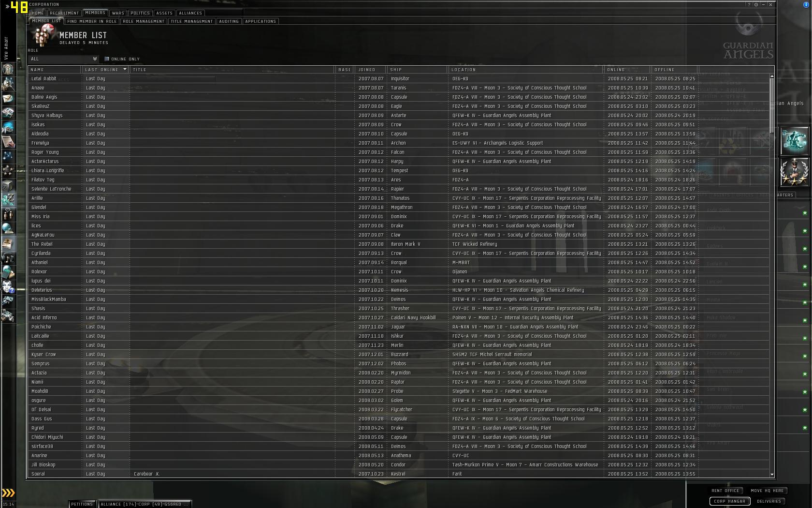Open the Politics tab

click(x=140, y=13)
